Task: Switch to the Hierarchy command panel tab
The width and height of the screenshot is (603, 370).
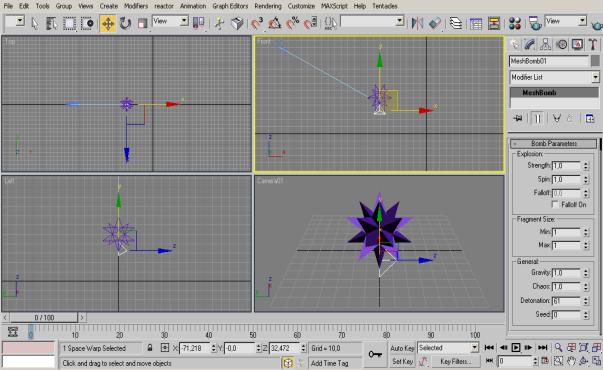Action: click(545, 45)
